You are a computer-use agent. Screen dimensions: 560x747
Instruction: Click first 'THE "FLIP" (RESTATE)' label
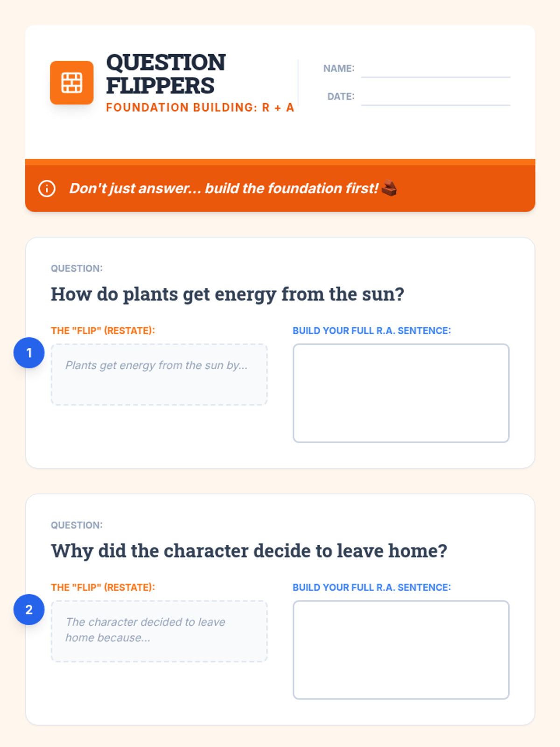click(103, 331)
